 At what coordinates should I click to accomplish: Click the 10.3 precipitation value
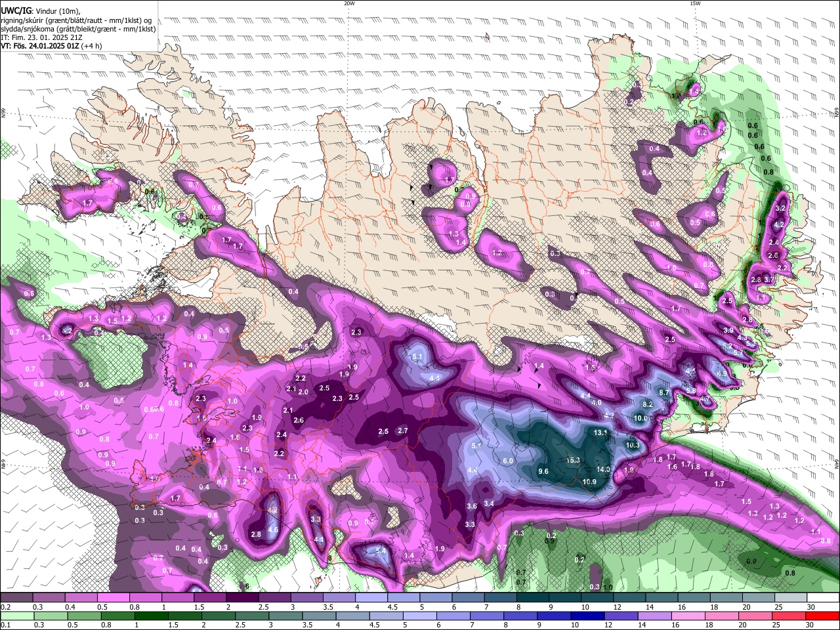click(633, 445)
